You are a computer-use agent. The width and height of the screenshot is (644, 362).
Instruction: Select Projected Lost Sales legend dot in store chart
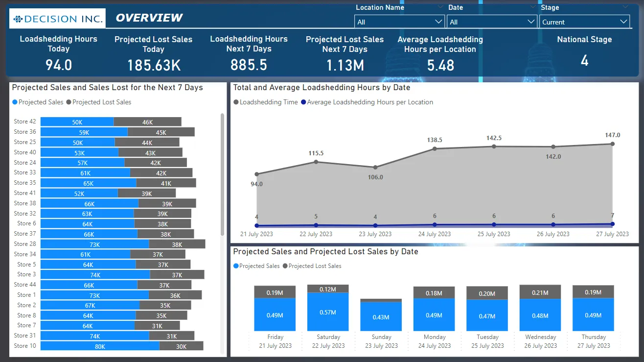69,102
